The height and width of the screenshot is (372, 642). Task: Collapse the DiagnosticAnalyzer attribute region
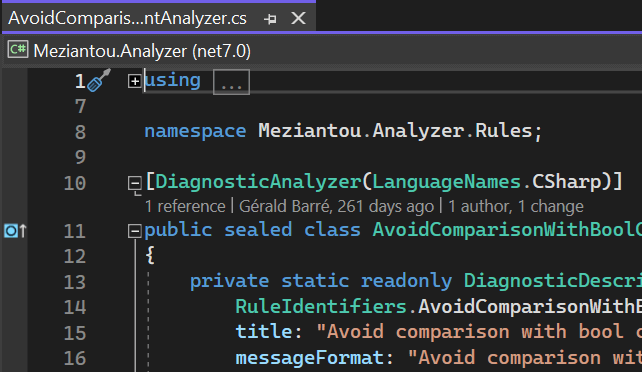click(x=134, y=183)
